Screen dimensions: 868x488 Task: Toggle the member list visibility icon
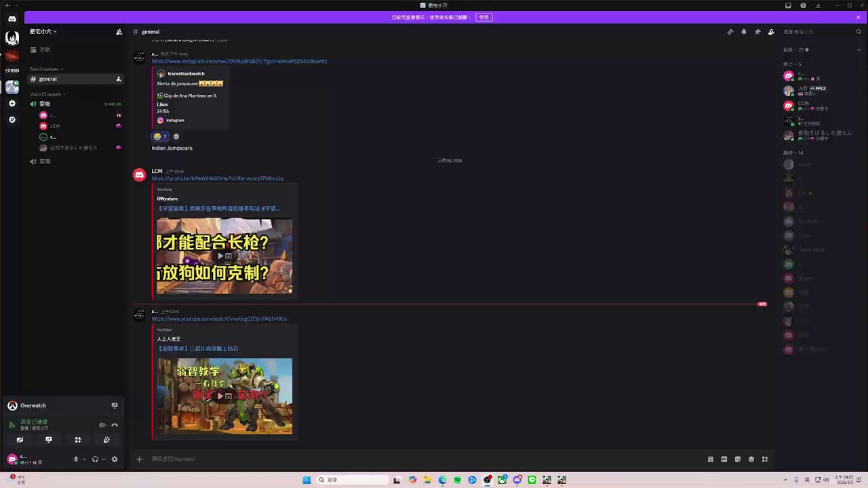(771, 32)
